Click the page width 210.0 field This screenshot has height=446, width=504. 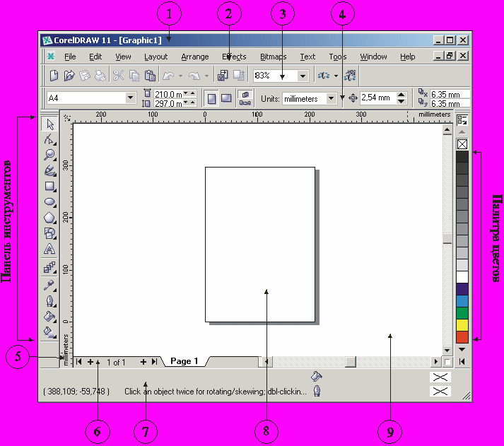168,94
